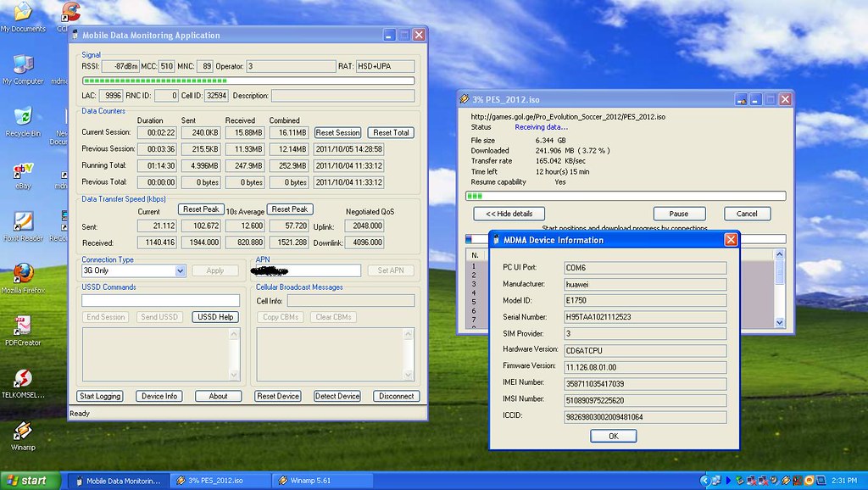This screenshot has height=490, width=868.
Task: Click the PES_2012.iso download window title icon
Action: click(x=464, y=99)
